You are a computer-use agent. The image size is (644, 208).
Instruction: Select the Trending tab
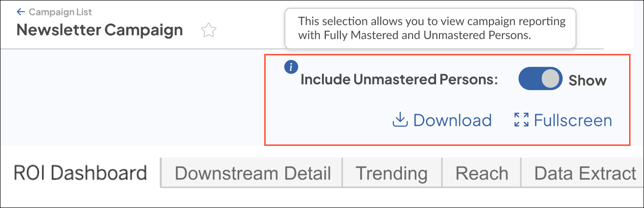391,173
